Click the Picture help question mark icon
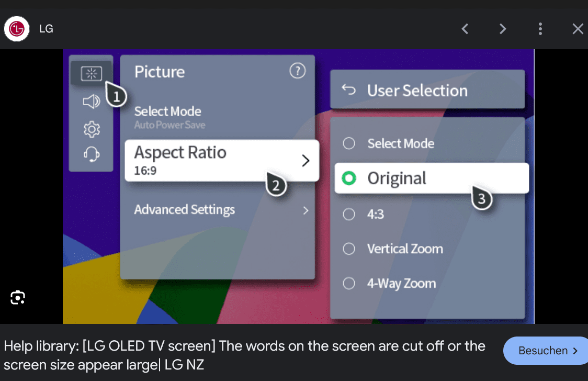 (x=297, y=71)
